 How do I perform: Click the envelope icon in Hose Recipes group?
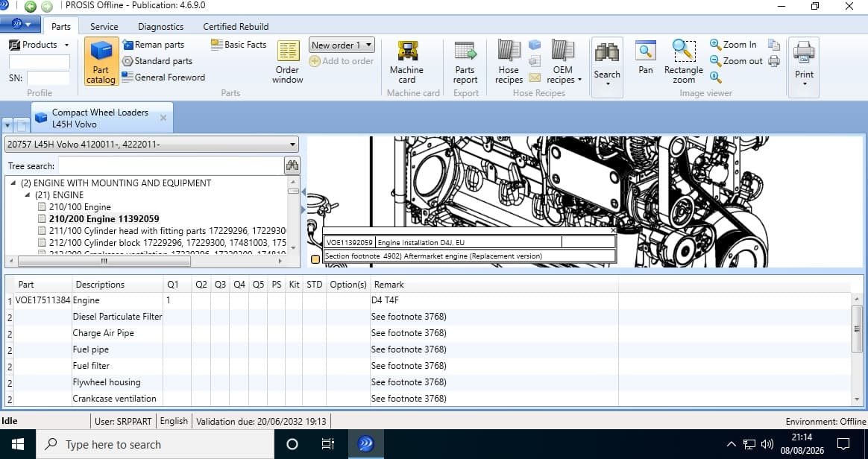point(534,77)
